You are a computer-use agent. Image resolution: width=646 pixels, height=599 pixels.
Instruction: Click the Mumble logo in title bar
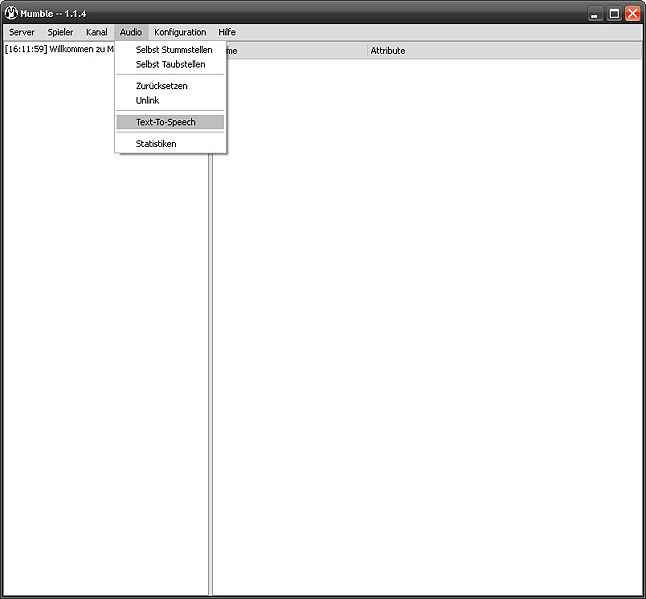pos(11,13)
